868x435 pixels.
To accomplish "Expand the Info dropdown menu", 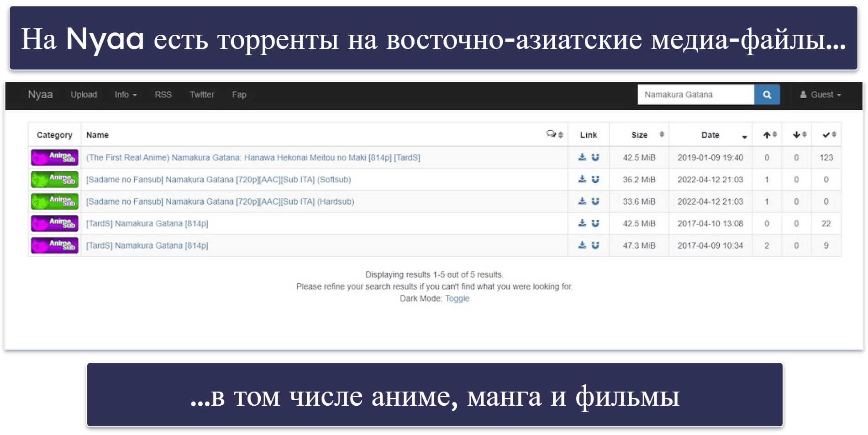I will click(x=126, y=95).
